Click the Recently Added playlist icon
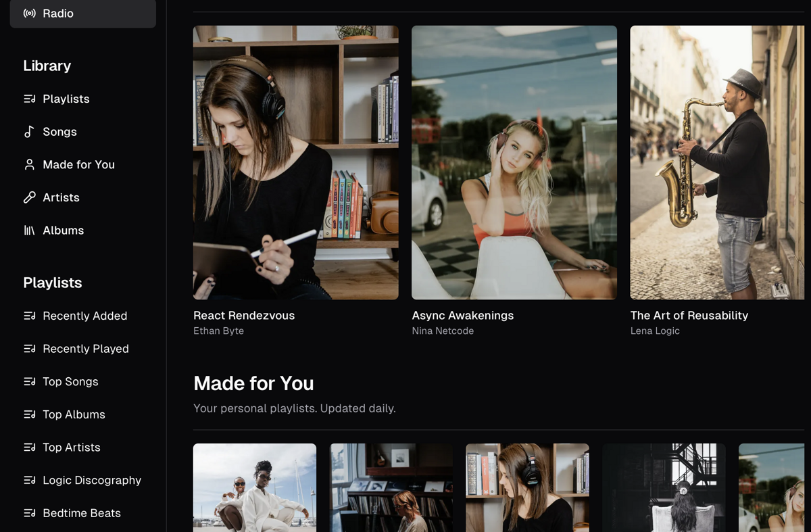811x532 pixels. click(30, 316)
